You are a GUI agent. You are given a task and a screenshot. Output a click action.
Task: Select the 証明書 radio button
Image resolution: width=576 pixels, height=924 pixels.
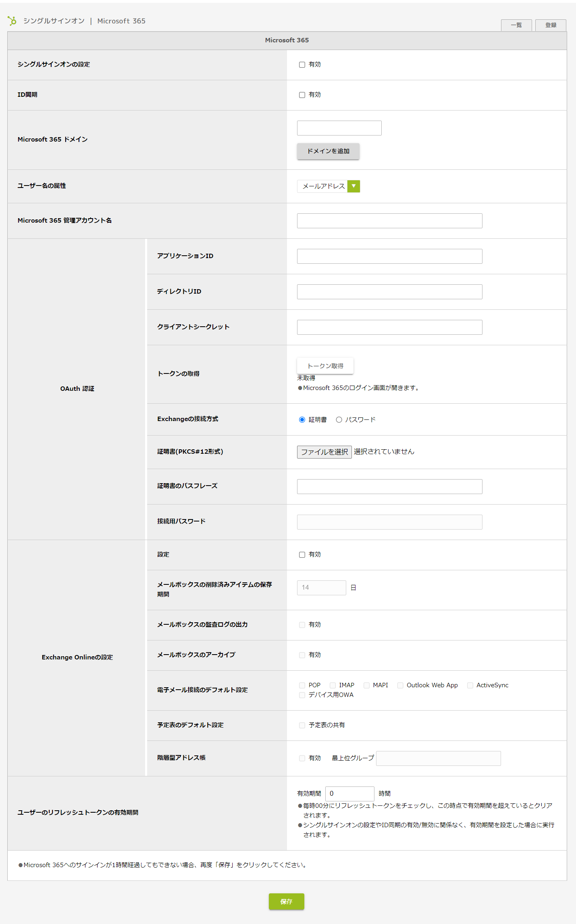coord(302,420)
